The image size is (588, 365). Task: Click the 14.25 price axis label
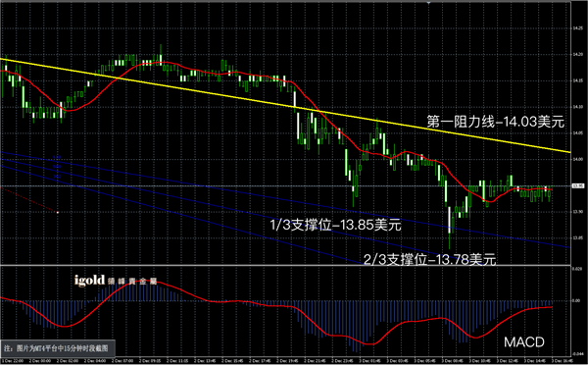click(x=577, y=28)
